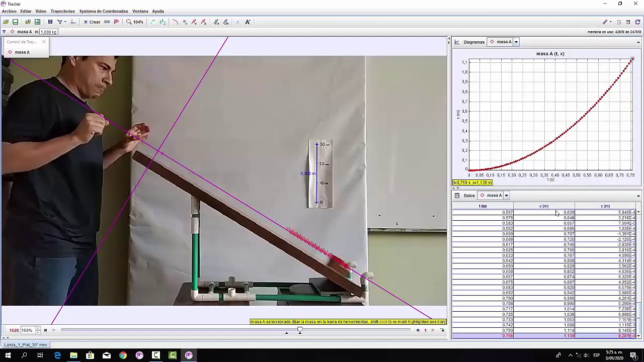Viewport: 644px width, 362px height.
Task: Click masa A track name in track bar
Action: (24, 32)
